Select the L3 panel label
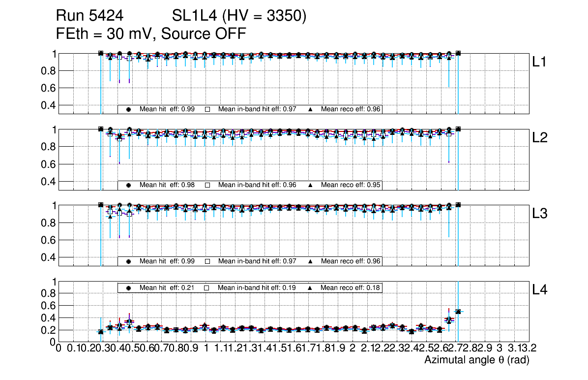This screenshot has height=380, width=588. tap(540, 214)
